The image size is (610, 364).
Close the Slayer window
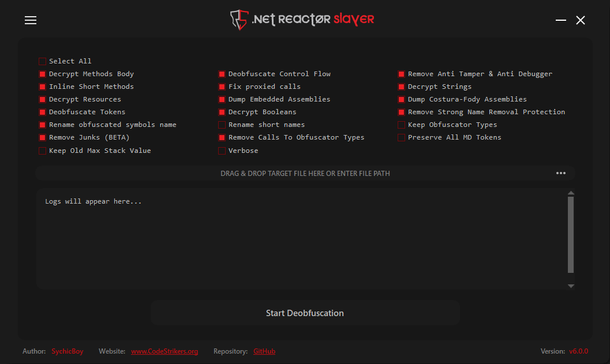point(581,20)
